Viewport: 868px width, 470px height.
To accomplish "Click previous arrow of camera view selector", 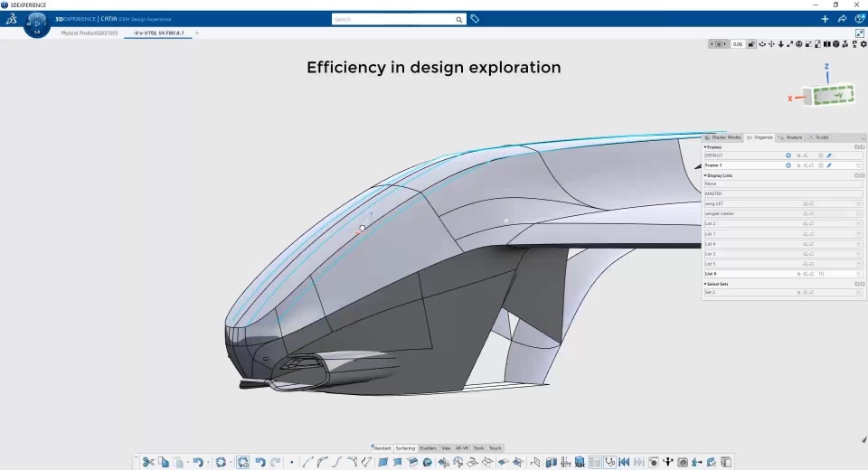I will pyautogui.click(x=712, y=44).
